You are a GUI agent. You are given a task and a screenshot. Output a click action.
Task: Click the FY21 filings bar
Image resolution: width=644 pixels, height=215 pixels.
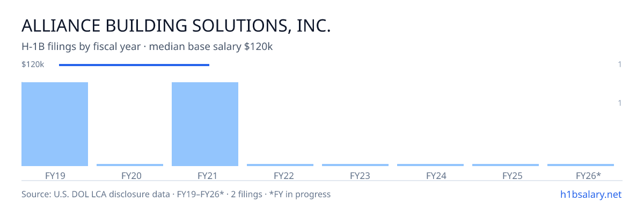(205, 124)
